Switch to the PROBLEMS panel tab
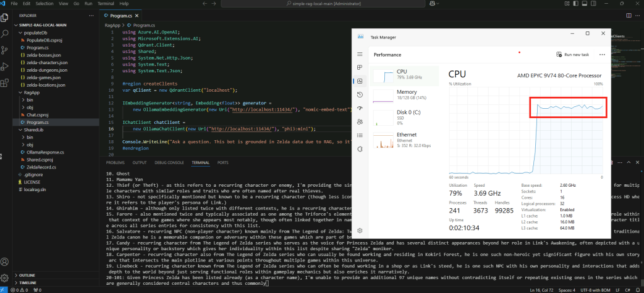Viewport: 644px width, 293px height. pyautogui.click(x=115, y=162)
